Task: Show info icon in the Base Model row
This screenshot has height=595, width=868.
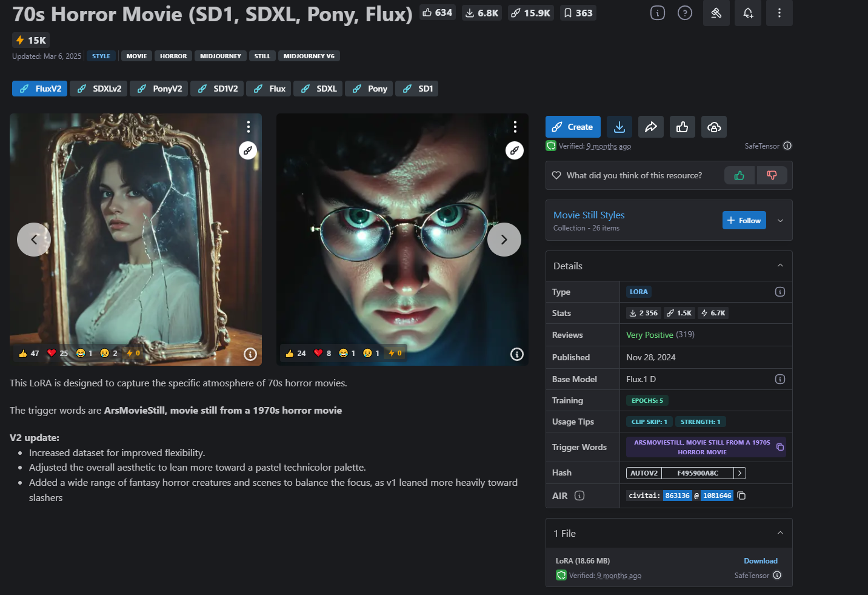Action: pos(780,379)
